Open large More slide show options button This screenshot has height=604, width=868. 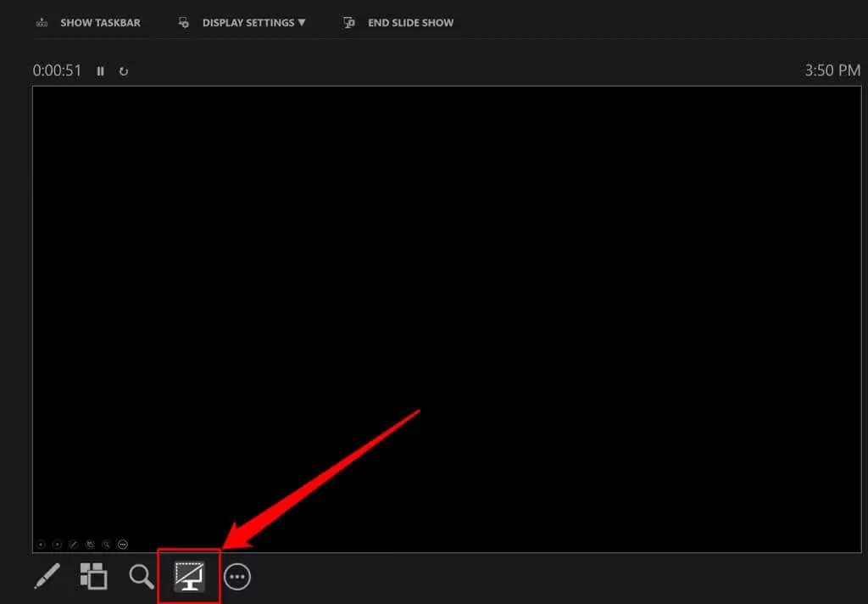237,577
